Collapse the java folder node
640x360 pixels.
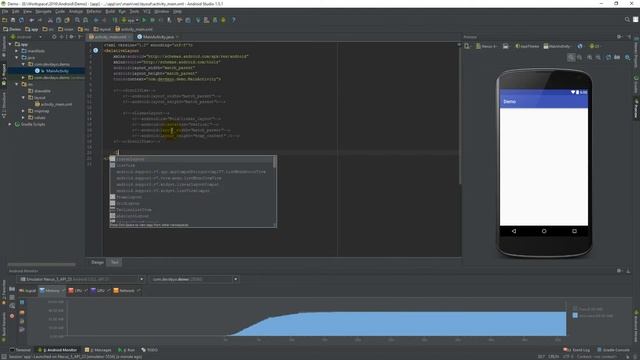coord(17,58)
